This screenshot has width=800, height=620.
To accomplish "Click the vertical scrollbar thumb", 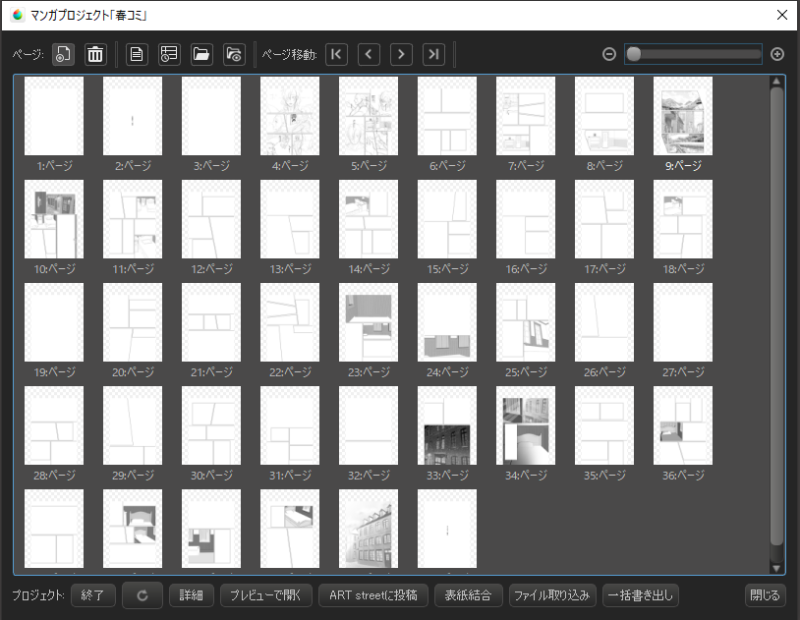I will (x=777, y=316).
